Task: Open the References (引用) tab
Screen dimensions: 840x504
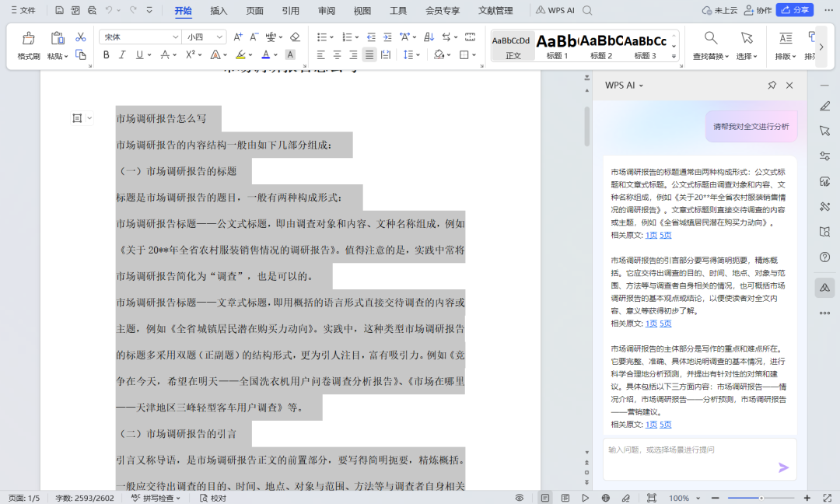Action: [x=290, y=10]
